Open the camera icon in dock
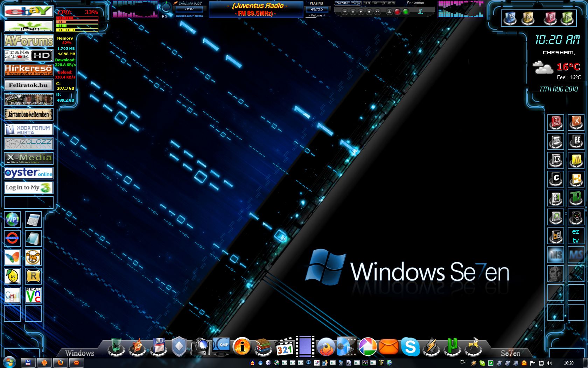The height and width of the screenshot is (368, 588). coord(201,347)
